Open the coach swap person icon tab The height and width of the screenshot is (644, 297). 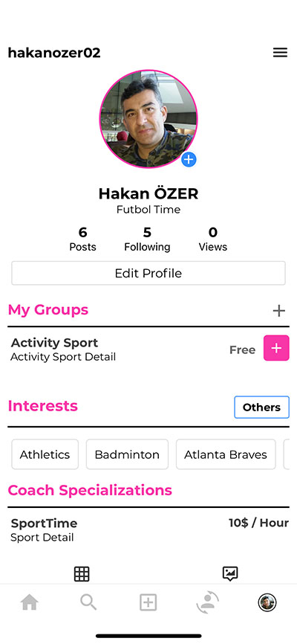click(x=208, y=602)
